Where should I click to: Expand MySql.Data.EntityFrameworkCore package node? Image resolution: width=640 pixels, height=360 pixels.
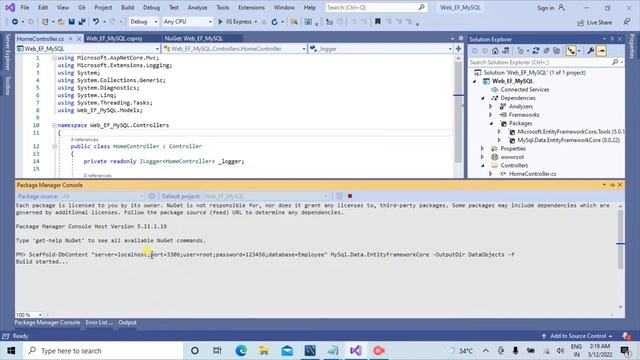tap(499, 140)
